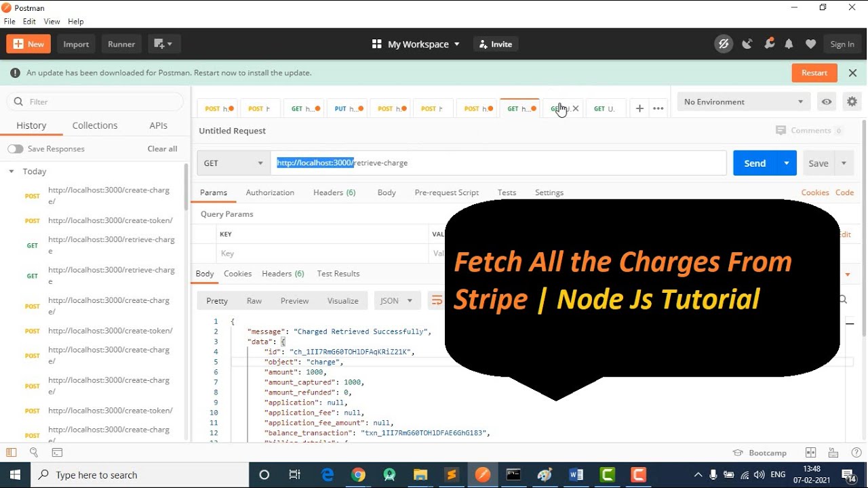Click Clear all history link
This screenshot has width=868, height=488.
pyautogui.click(x=163, y=148)
